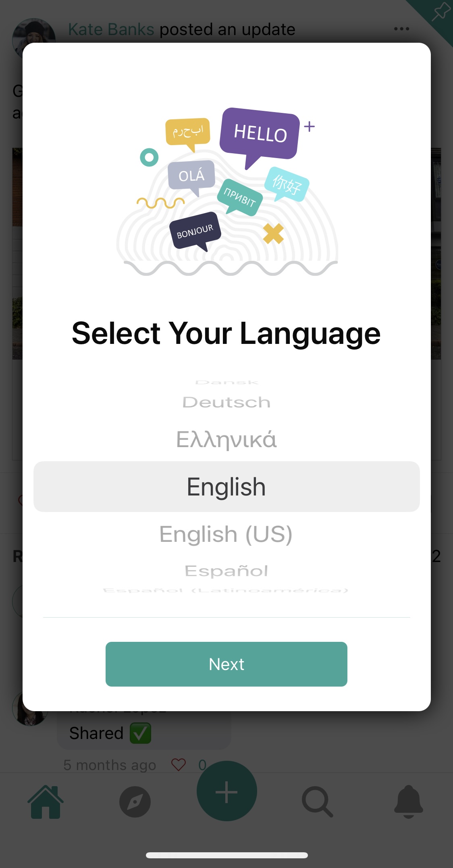Select Ελληνικά in the language picker
Image resolution: width=453 pixels, height=868 pixels.
pyautogui.click(x=226, y=439)
